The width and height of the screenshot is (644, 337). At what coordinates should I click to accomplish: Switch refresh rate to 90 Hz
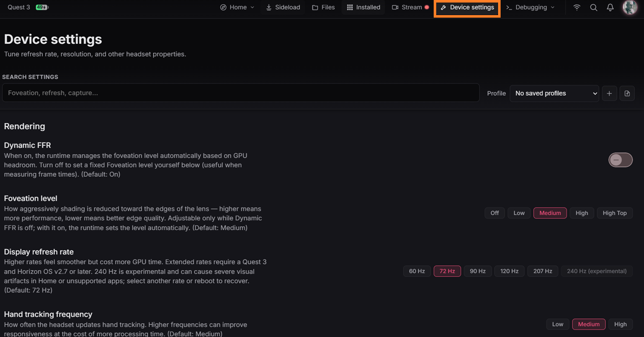click(x=478, y=271)
